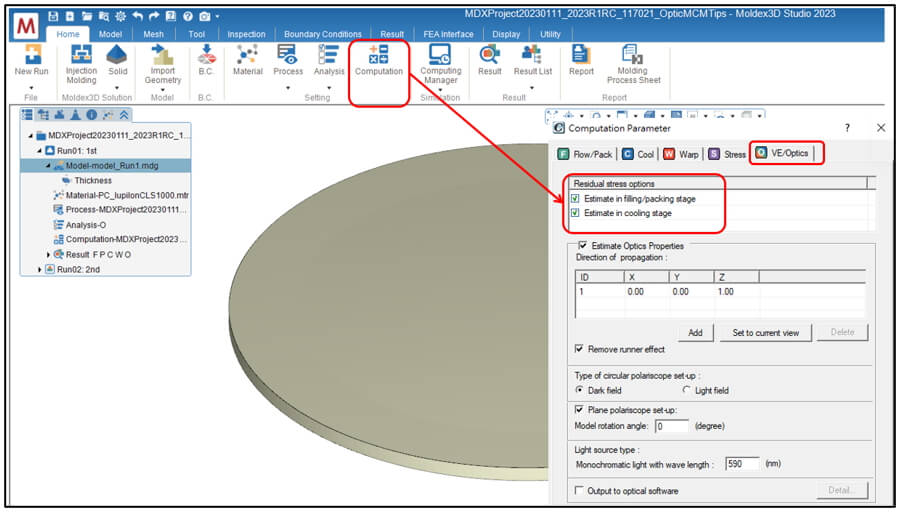Click the open folder icon in quick access toolbar

[87, 16]
